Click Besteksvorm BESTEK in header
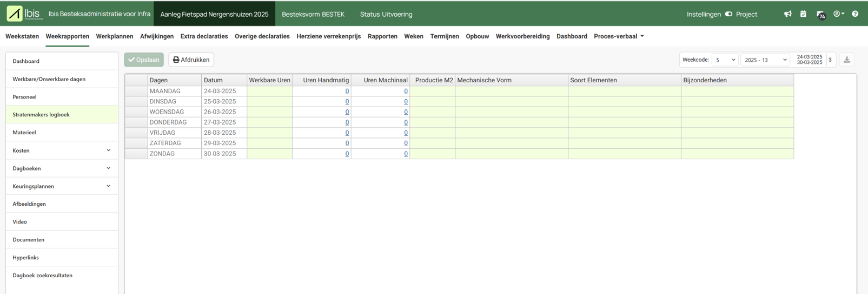Image resolution: width=868 pixels, height=294 pixels. [313, 14]
